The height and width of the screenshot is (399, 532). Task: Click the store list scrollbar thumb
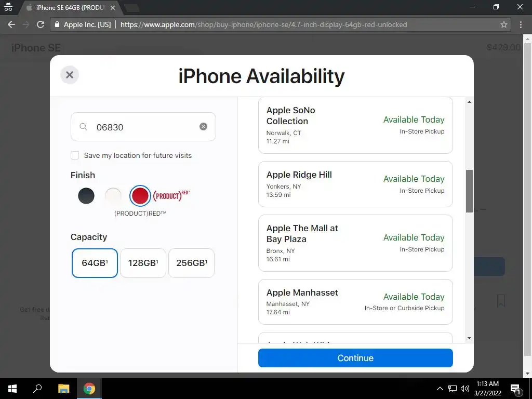click(x=469, y=191)
